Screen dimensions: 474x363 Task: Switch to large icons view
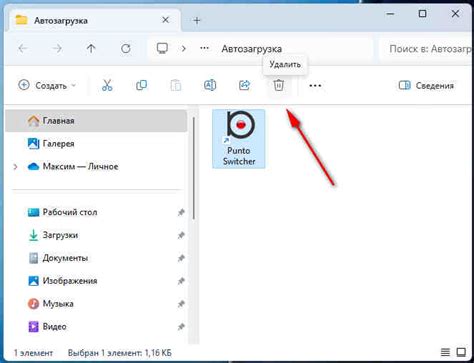coord(461,352)
